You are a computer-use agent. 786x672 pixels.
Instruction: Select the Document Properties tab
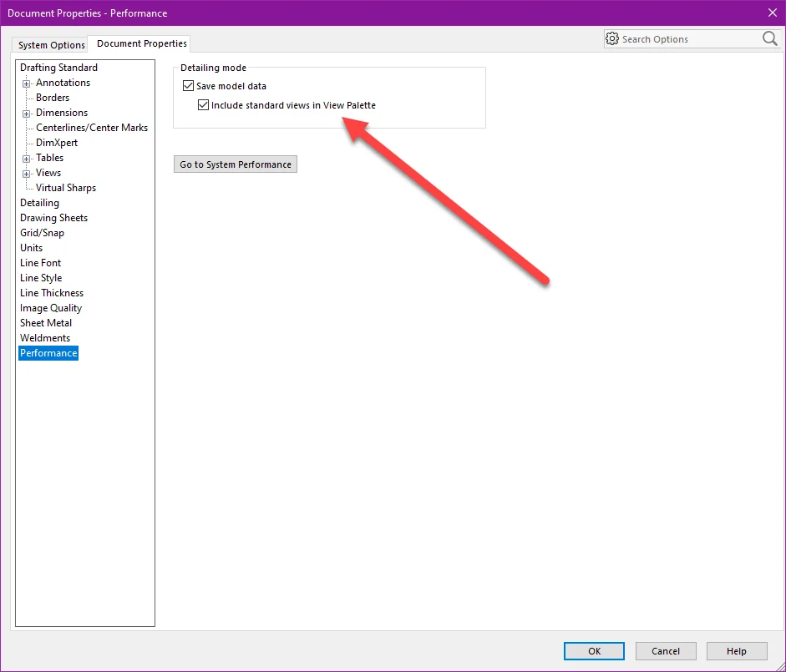[141, 43]
